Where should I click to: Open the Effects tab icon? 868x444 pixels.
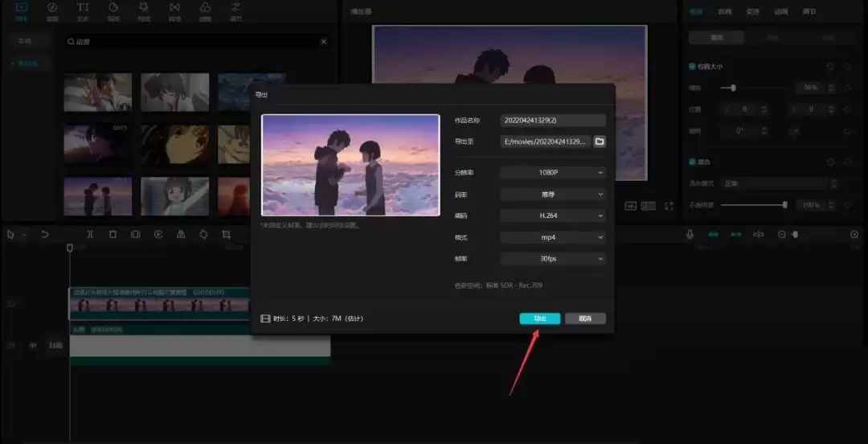click(144, 8)
